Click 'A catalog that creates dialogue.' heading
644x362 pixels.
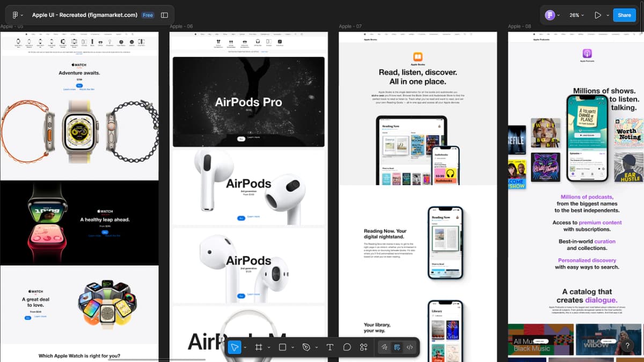click(x=587, y=295)
